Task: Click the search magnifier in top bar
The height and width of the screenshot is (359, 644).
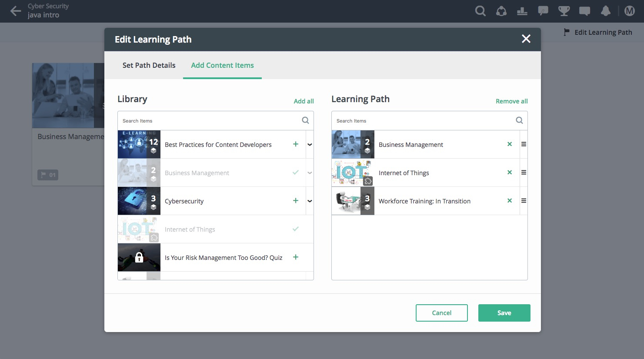Action: pyautogui.click(x=480, y=11)
